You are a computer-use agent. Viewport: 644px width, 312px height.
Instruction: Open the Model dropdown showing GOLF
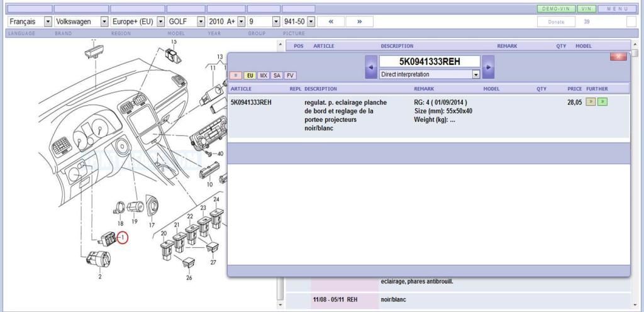pos(186,21)
